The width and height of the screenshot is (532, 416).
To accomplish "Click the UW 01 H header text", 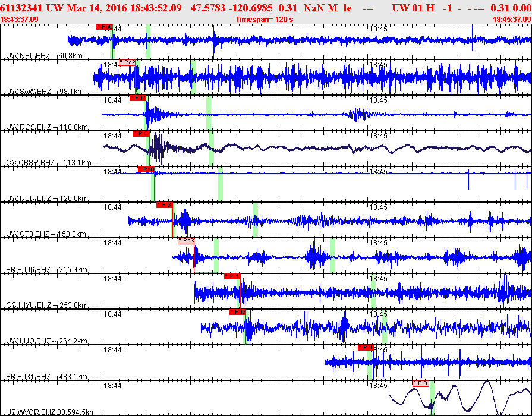I will click(x=413, y=8).
